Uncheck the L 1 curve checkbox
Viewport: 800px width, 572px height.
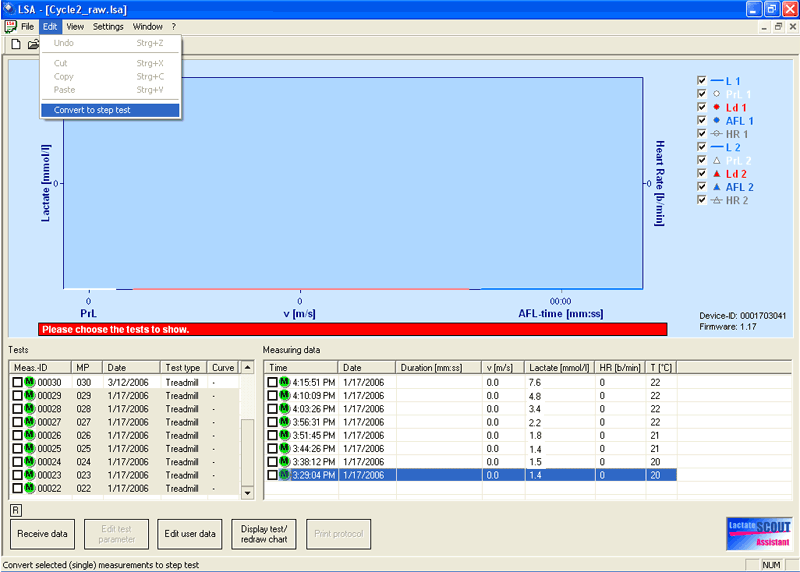coord(702,80)
